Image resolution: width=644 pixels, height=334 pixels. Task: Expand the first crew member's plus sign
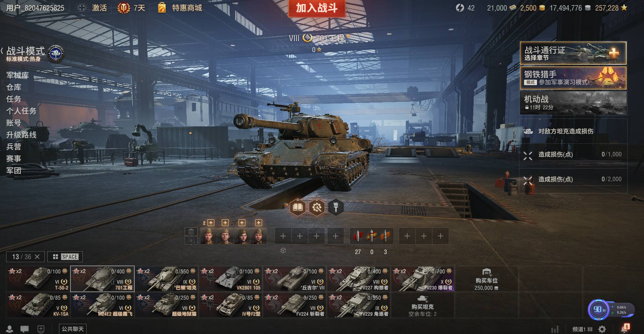211,223
